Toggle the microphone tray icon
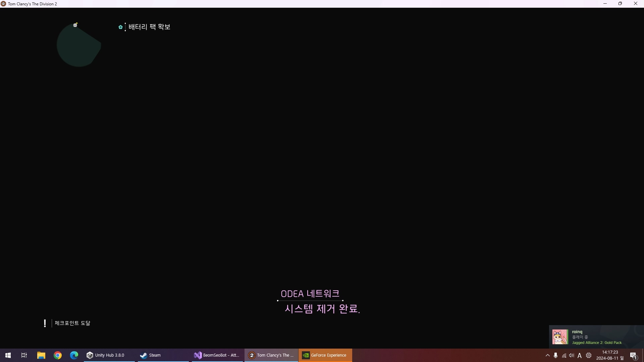This screenshot has width=644, height=362. (x=556, y=355)
